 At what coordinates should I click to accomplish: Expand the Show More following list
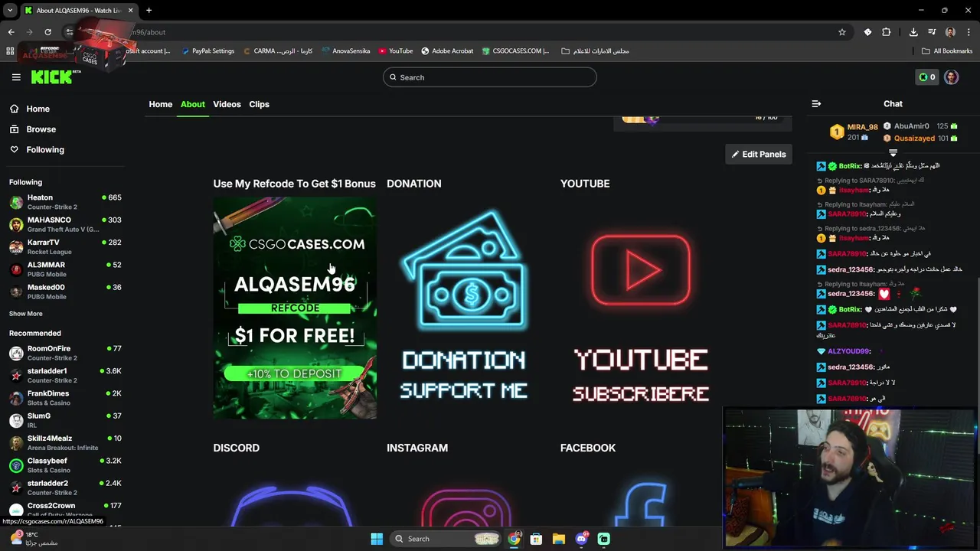26,314
